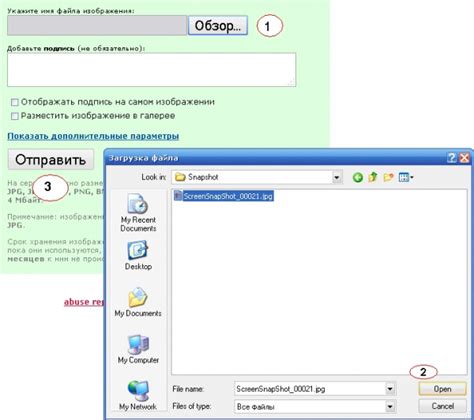Enable showing caption on the image checkbox
This screenshot has height=420, width=474.
[15, 102]
